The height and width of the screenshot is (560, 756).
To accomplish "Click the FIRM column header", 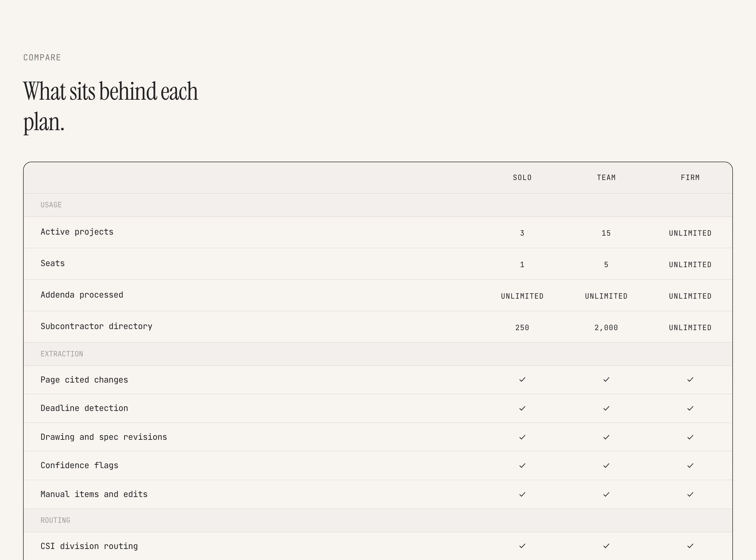I will (x=690, y=178).
